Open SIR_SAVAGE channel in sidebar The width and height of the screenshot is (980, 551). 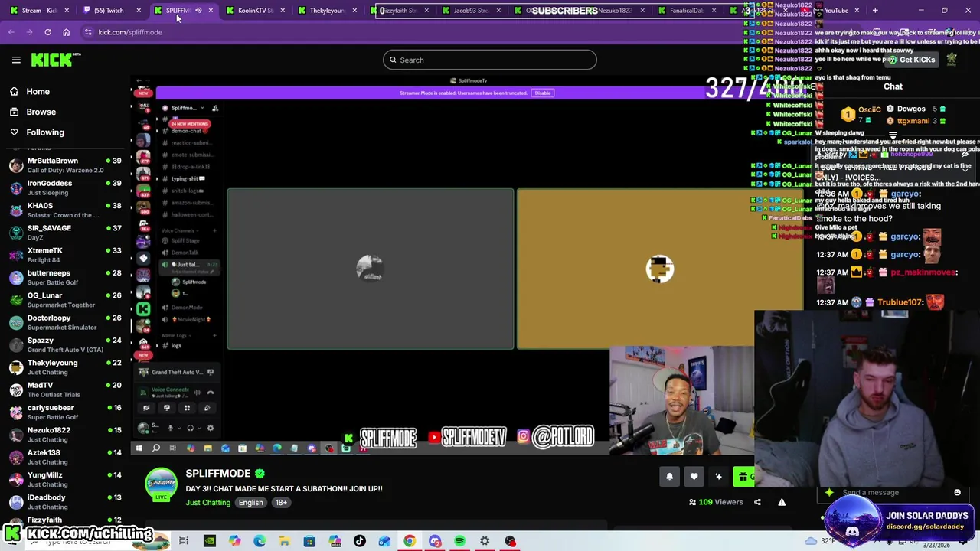pyautogui.click(x=65, y=233)
